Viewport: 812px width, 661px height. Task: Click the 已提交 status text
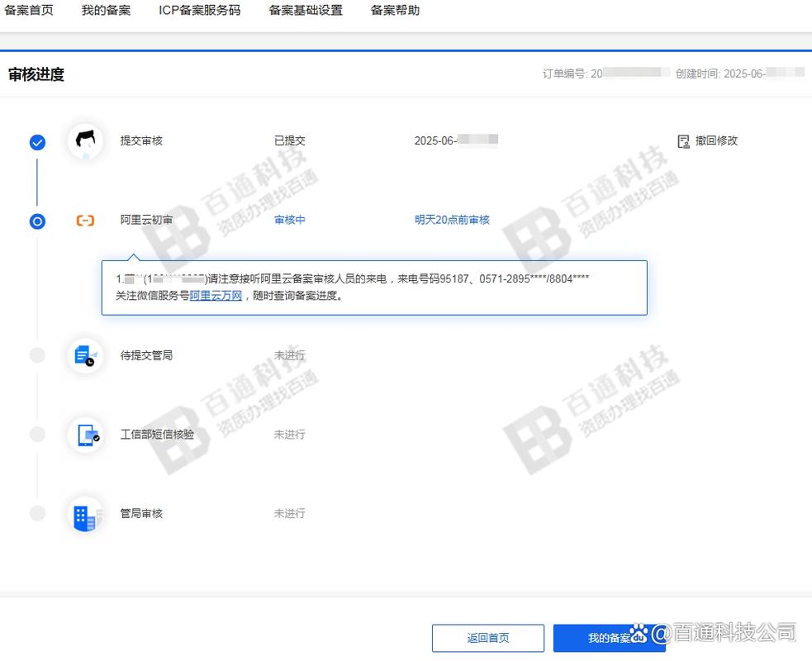click(289, 140)
